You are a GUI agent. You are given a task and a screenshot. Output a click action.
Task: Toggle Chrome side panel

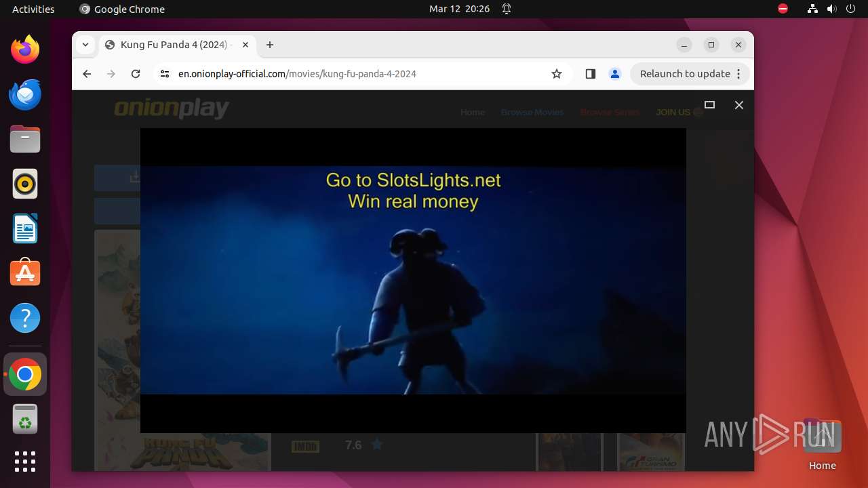click(590, 74)
